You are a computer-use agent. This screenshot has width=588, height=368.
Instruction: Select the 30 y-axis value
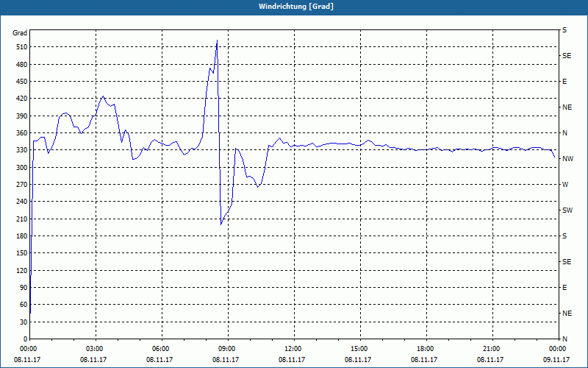coord(24,322)
